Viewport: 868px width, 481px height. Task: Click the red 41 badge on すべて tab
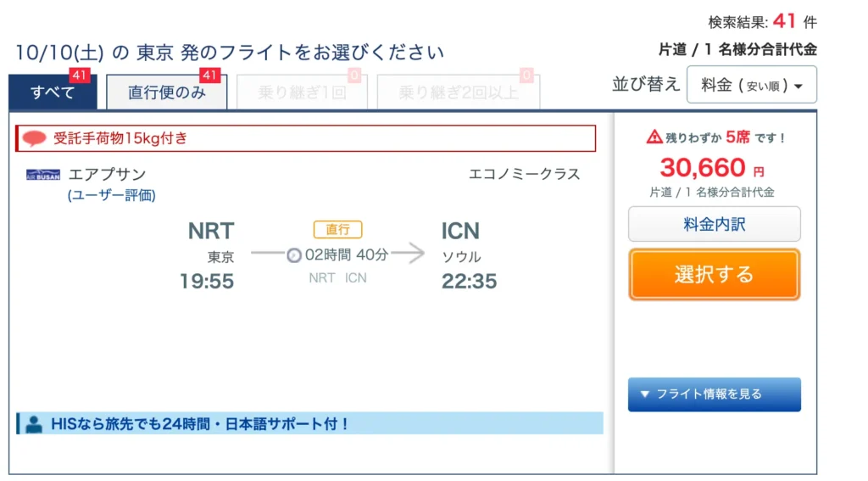(x=79, y=75)
